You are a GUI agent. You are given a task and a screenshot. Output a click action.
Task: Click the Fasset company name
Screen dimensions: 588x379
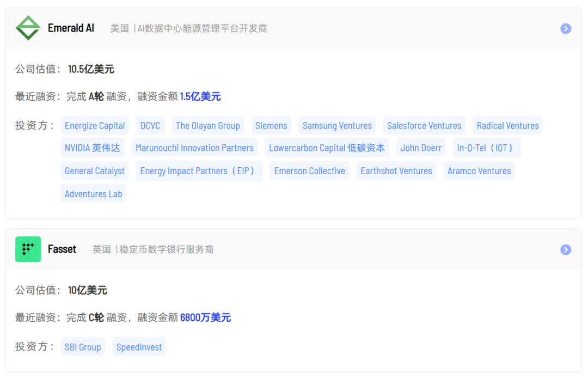(62, 249)
